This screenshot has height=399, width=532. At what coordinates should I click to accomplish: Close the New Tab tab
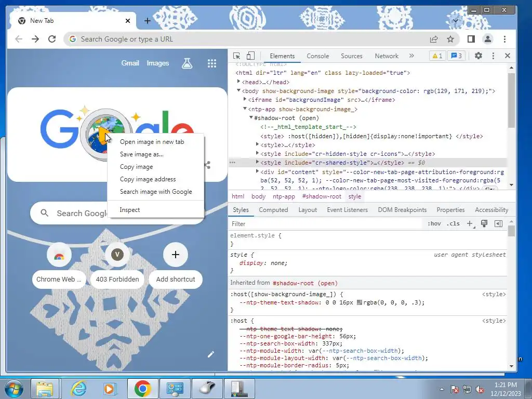click(x=128, y=21)
